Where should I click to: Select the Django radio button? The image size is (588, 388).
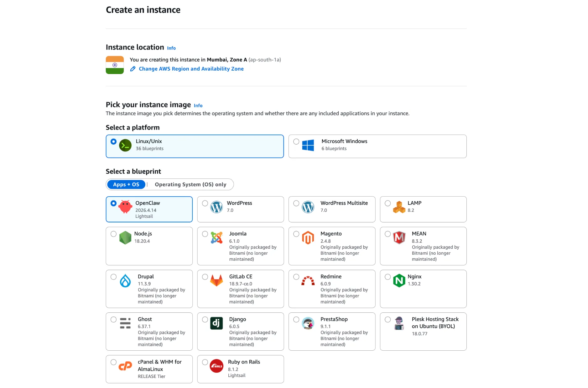[205, 319]
